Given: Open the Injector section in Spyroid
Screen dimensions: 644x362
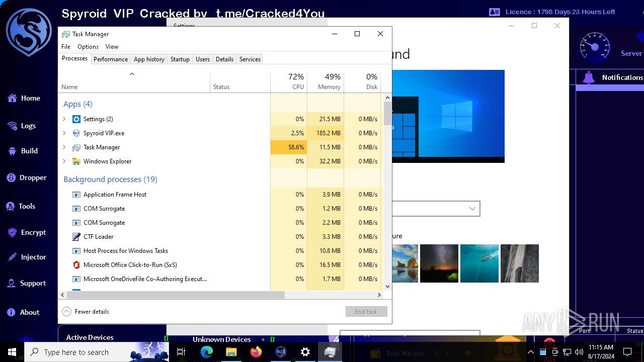Looking at the screenshot, I should tap(27, 257).
